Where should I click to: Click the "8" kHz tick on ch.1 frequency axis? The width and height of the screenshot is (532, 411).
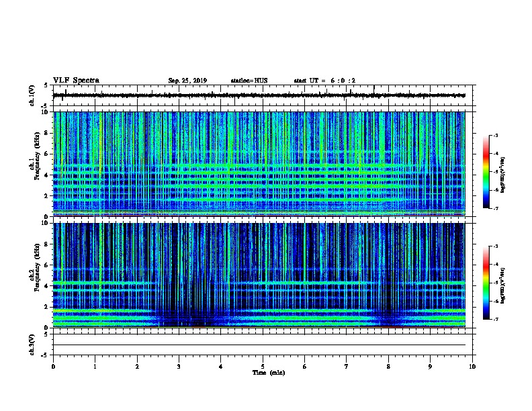click(x=46, y=133)
